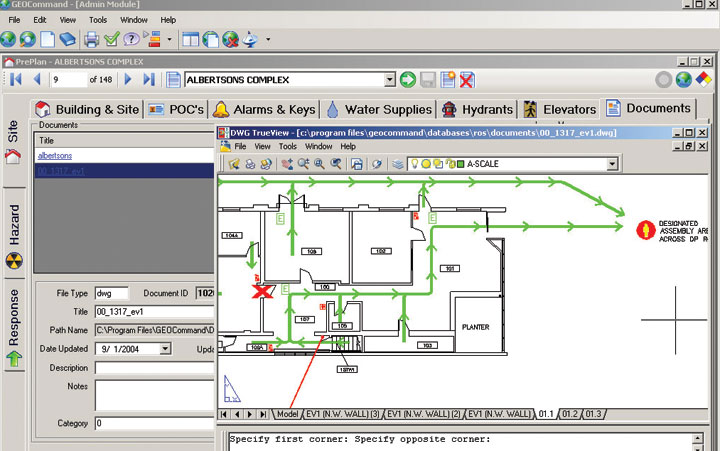The image size is (720, 451).
Task: Click the green go arrow beside the preplan name
Action: pyautogui.click(x=407, y=80)
